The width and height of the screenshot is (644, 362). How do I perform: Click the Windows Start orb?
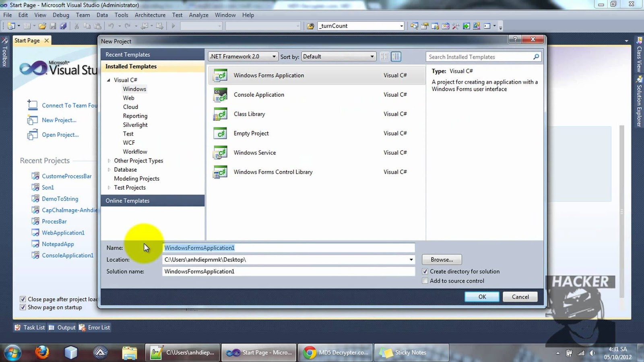(12, 353)
